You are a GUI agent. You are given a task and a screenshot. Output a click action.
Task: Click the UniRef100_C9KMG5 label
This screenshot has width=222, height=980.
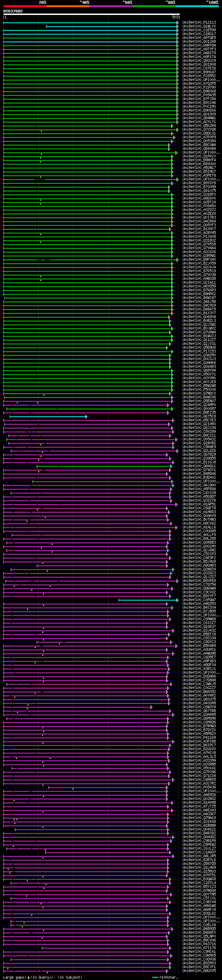coord(199,955)
